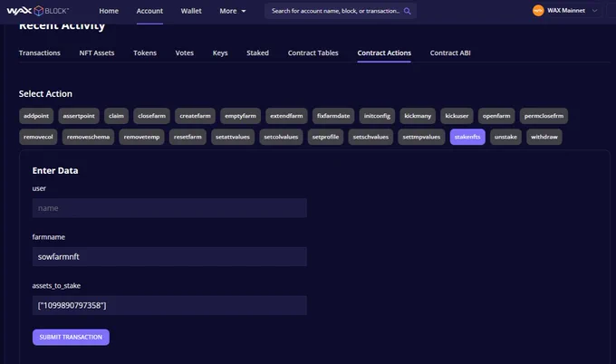Select the assertpoint action
The image size is (616, 364).
pyautogui.click(x=79, y=116)
